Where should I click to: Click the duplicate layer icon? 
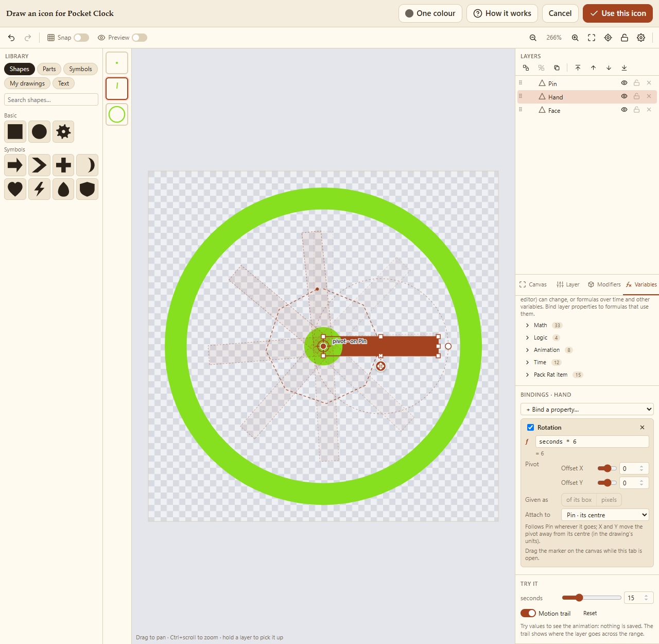[x=557, y=67]
